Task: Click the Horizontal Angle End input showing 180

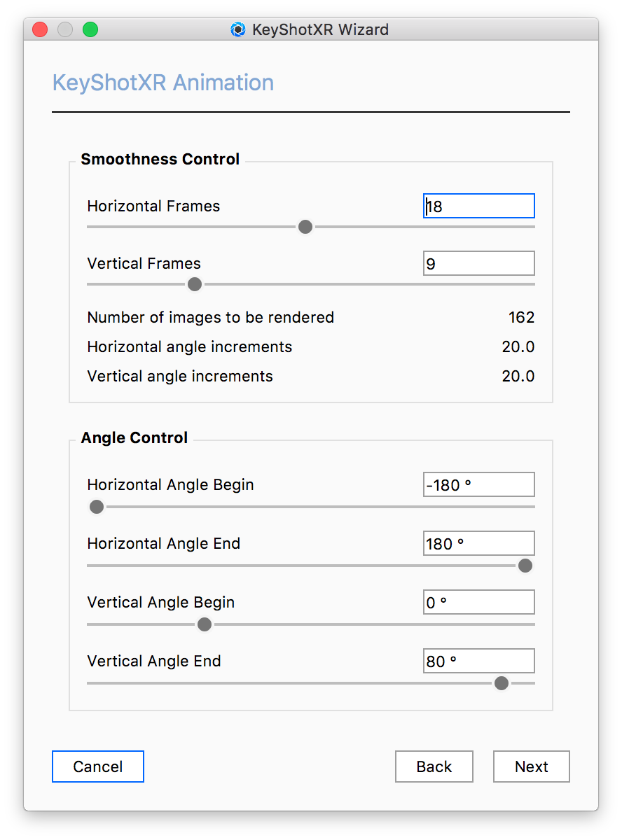Action: coord(478,543)
